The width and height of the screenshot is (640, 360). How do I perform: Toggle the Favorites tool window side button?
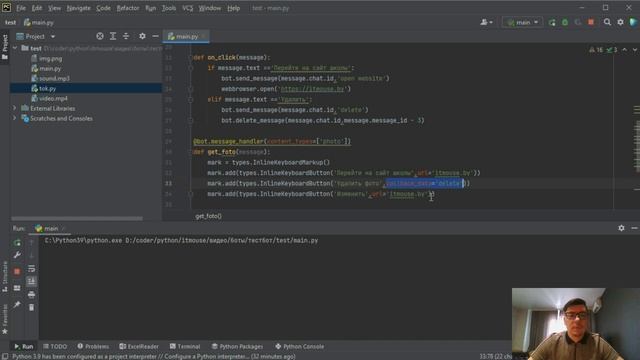pos(5,319)
